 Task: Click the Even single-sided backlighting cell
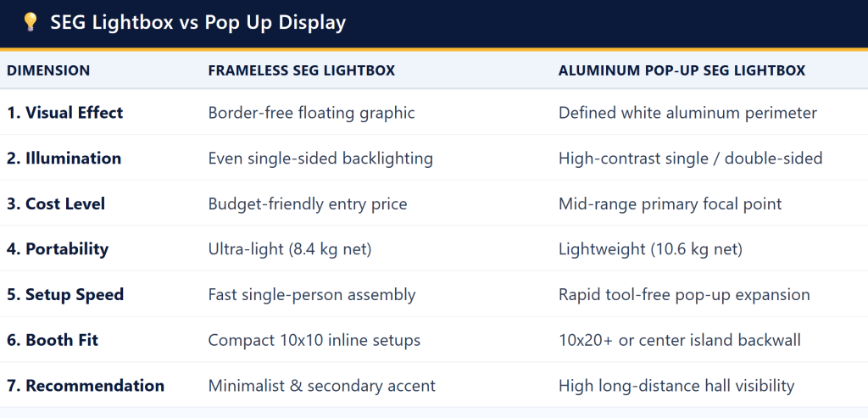pos(320,158)
